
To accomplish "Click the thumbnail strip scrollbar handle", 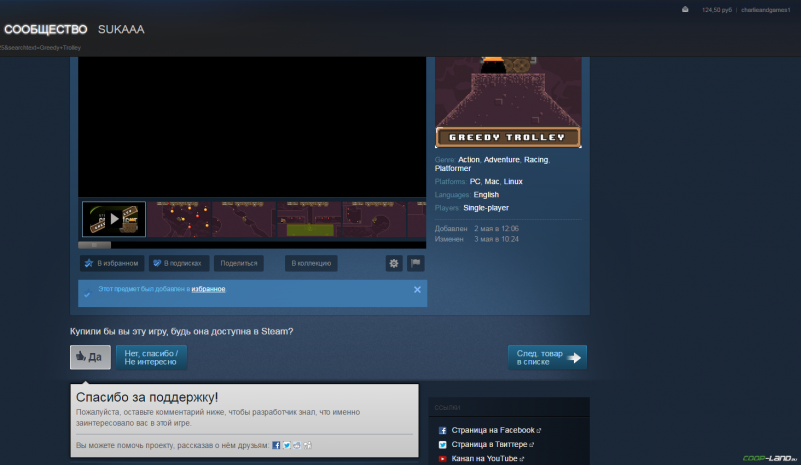I will 95,245.
